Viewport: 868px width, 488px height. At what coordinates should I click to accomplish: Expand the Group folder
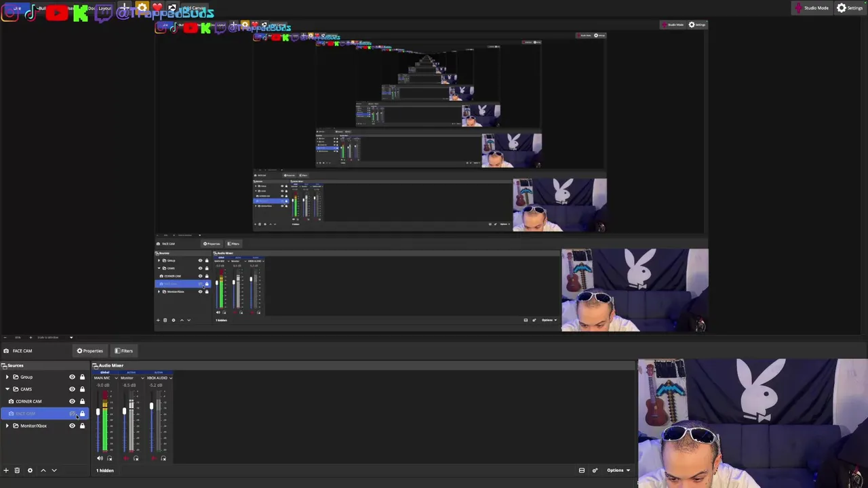click(7, 377)
